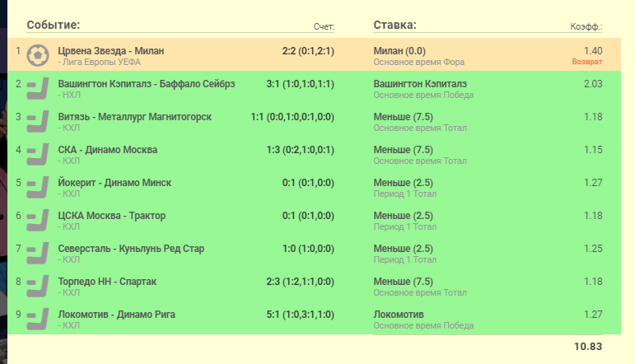This screenshot has width=635, height=364.
Task: Click bet Вашингтон Кэпиталз win
Action: (x=420, y=84)
